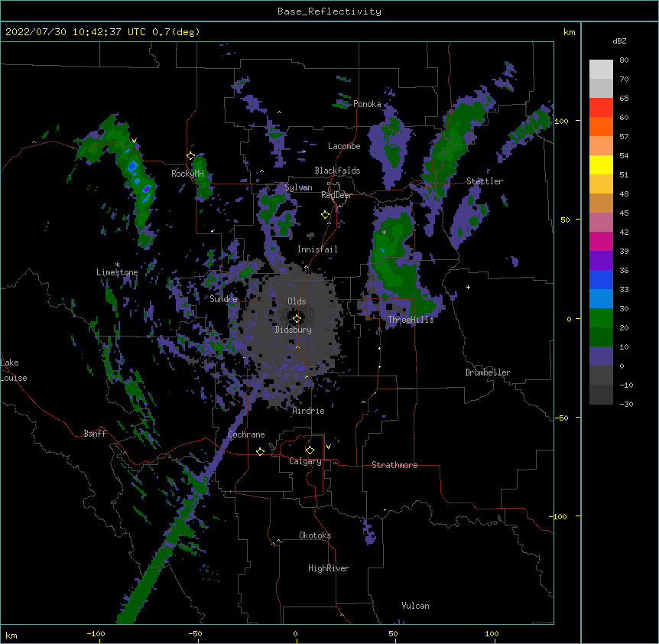Click the Sundre town label
This screenshot has width=659, height=644.
(223, 299)
